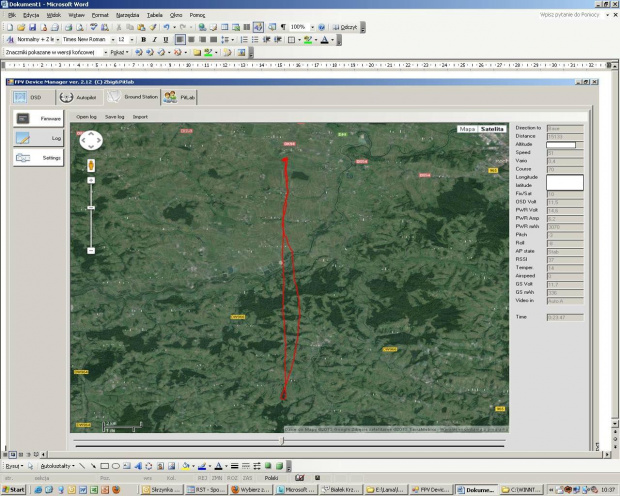620x496 pixels.
Task: Open the zoom percentage dropdown
Action: [312, 27]
